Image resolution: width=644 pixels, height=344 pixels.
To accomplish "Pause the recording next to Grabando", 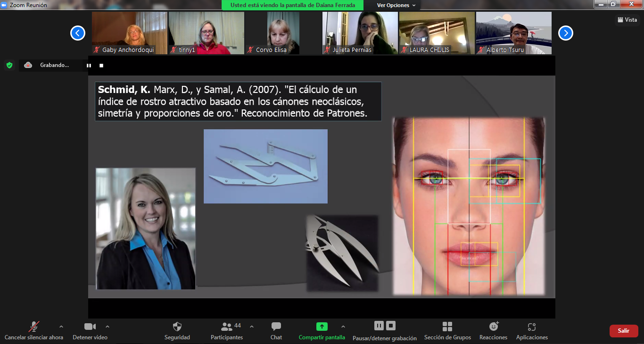I will click(x=89, y=66).
